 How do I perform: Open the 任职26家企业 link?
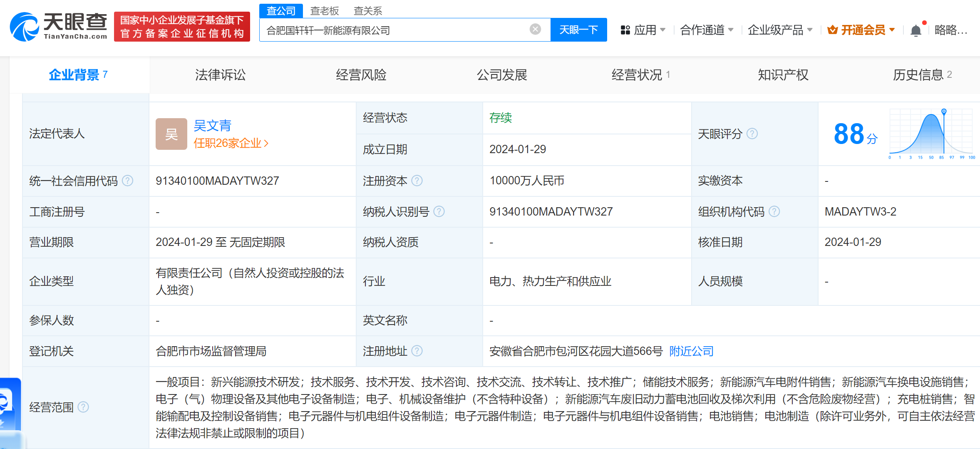click(231, 143)
